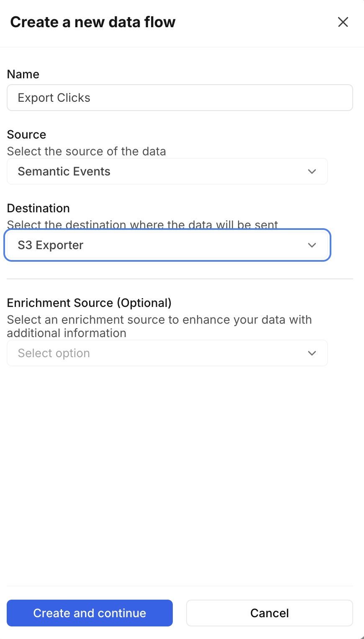The width and height of the screenshot is (364, 639).
Task: Click the chevron arrow in the Enrichment Source selector
Action: (x=312, y=353)
